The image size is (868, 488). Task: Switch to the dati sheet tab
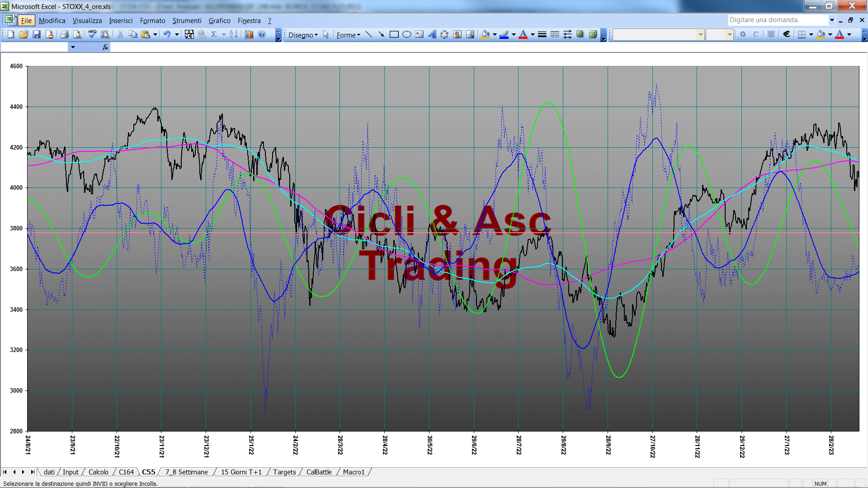point(49,472)
